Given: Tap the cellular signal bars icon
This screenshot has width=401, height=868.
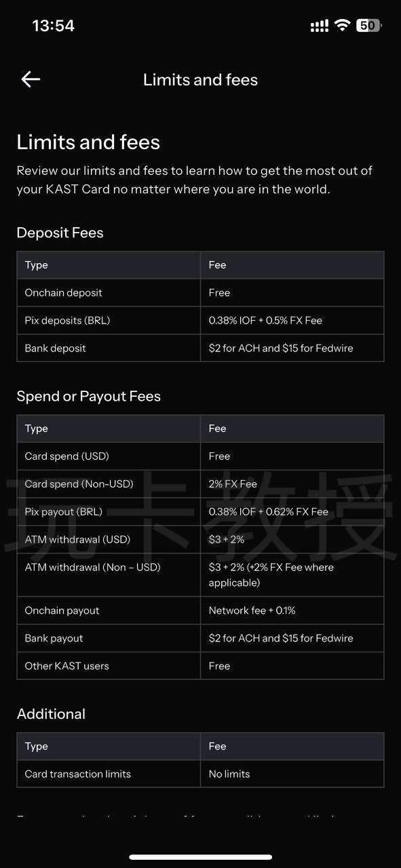Looking at the screenshot, I should coord(319,26).
